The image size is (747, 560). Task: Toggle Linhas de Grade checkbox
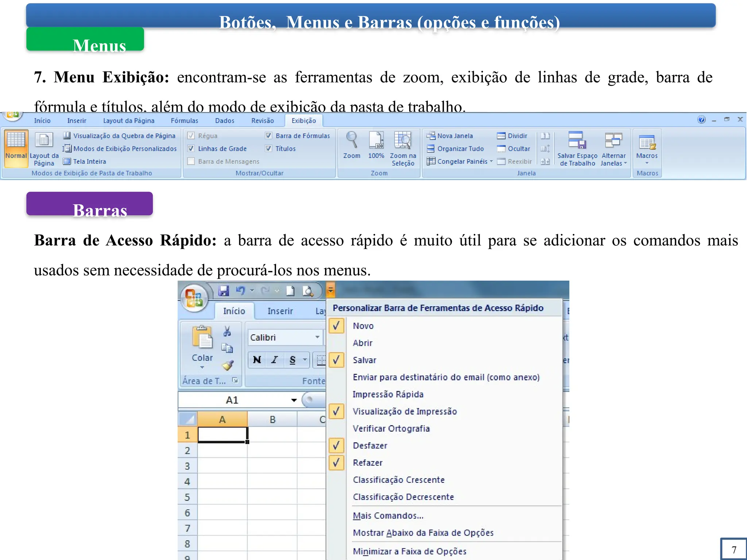click(x=191, y=148)
